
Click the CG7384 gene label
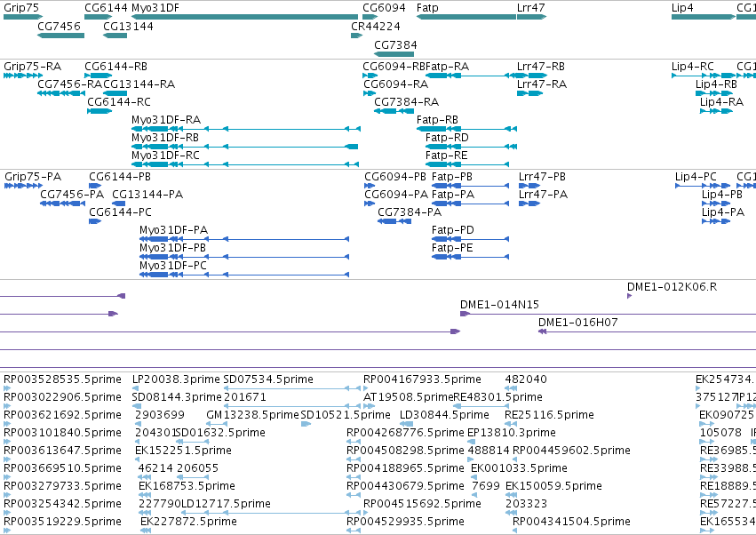395,44
